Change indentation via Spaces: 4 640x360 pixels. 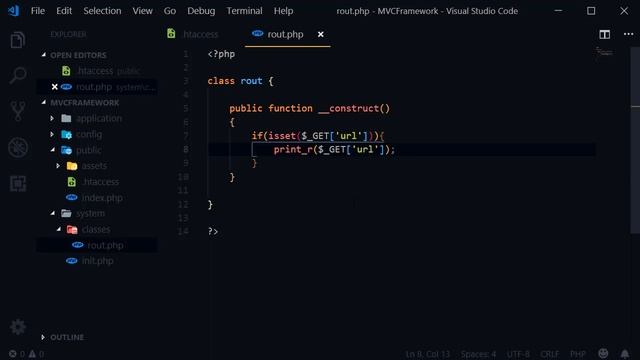(x=478, y=354)
